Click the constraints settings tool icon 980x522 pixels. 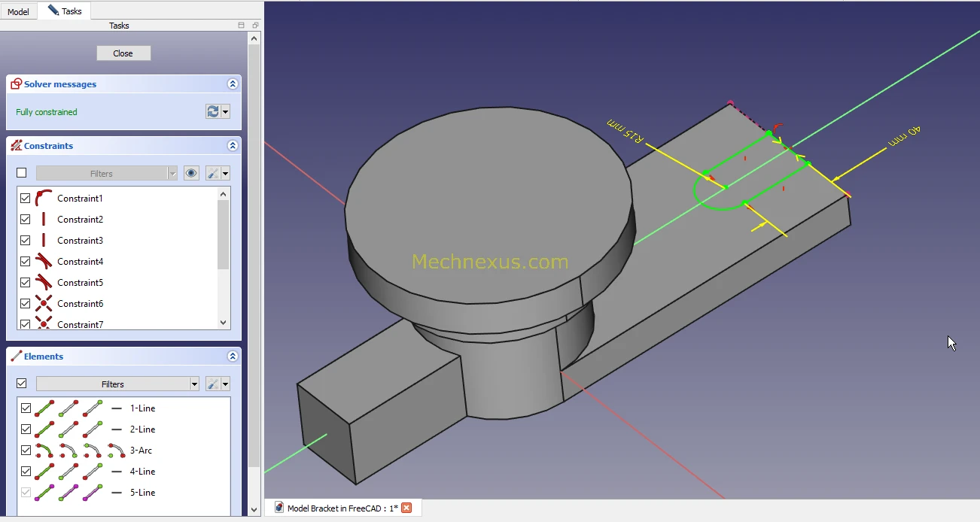214,173
